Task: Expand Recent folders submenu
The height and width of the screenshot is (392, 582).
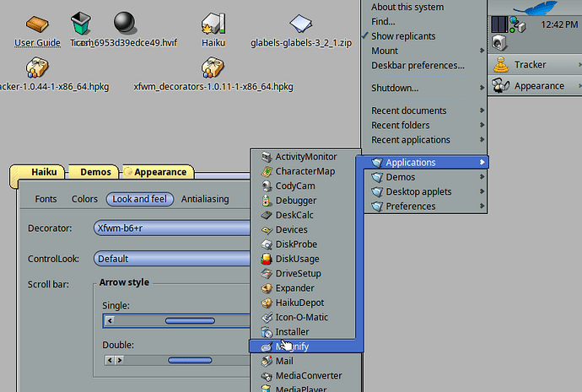Action: 424,126
